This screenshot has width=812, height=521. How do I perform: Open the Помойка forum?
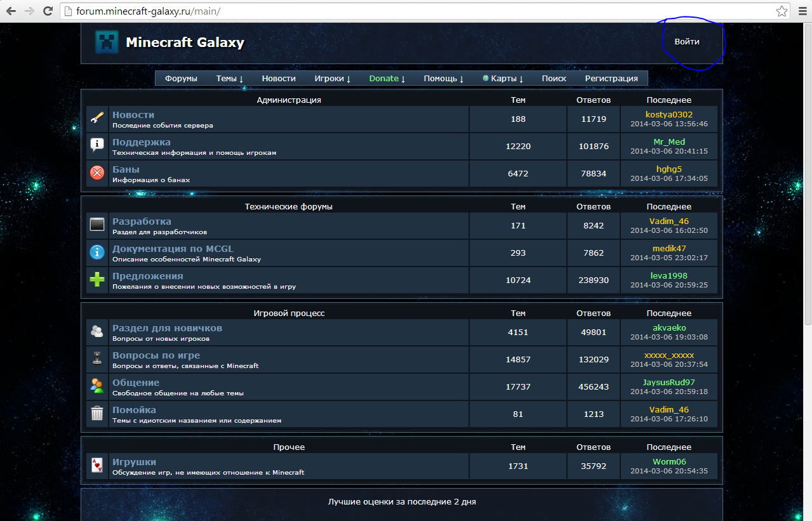click(134, 410)
